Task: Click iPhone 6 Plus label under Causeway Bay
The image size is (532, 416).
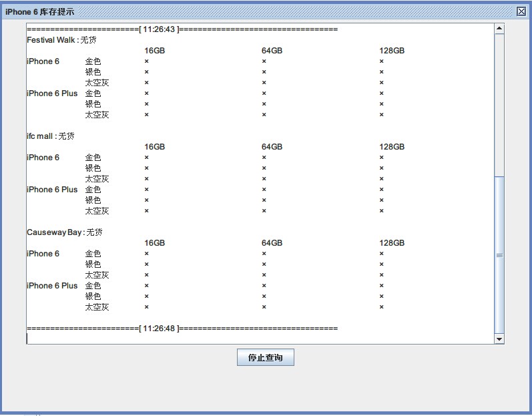Action: (x=52, y=286)
